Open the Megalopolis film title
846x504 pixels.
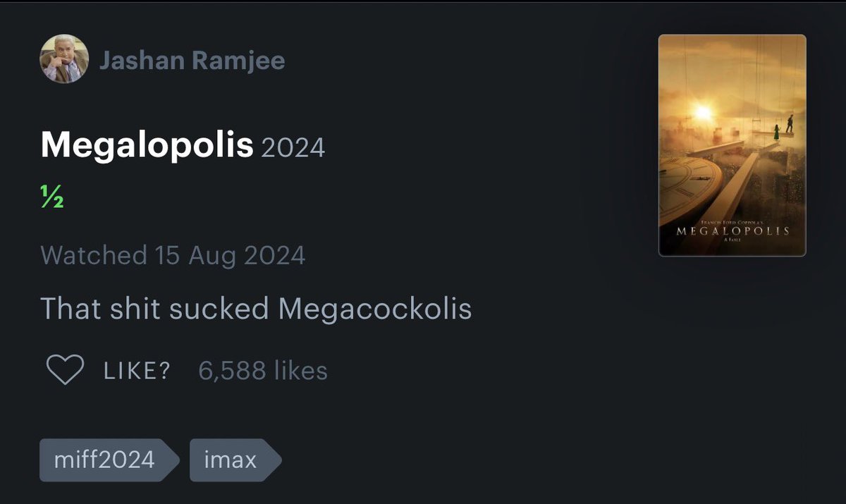coord(147,145)
